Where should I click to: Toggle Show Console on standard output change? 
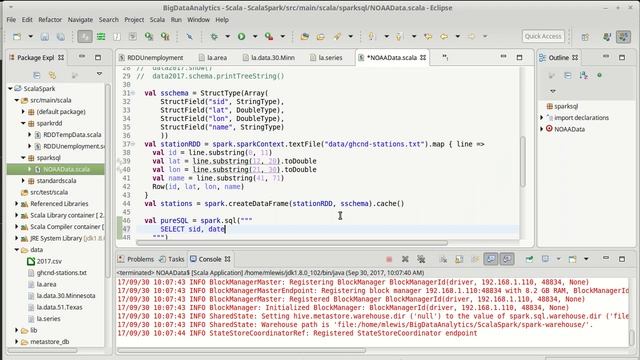point(491,259)
